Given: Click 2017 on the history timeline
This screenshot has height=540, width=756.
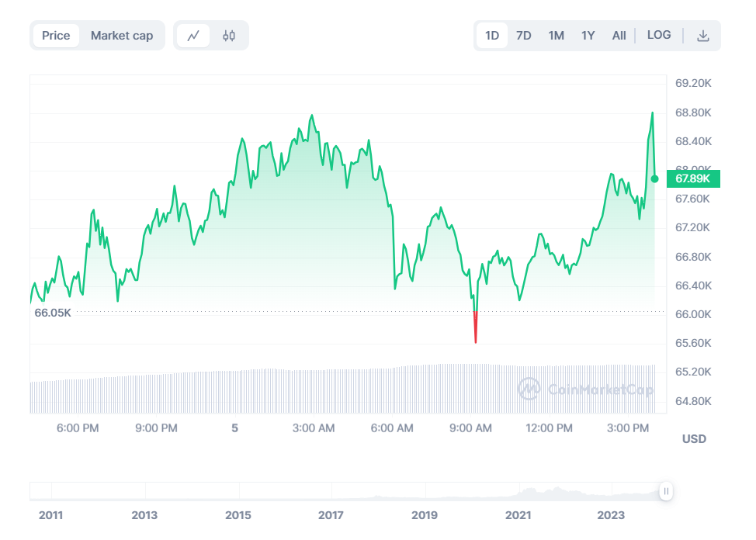Looking at the screenshot, I should tap(331, 515).
